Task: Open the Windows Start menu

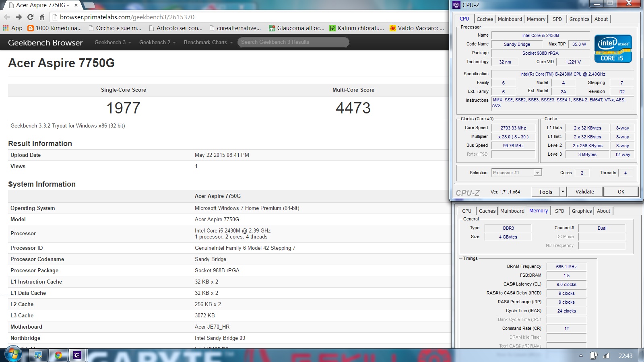Action: (x=12, y=354)
